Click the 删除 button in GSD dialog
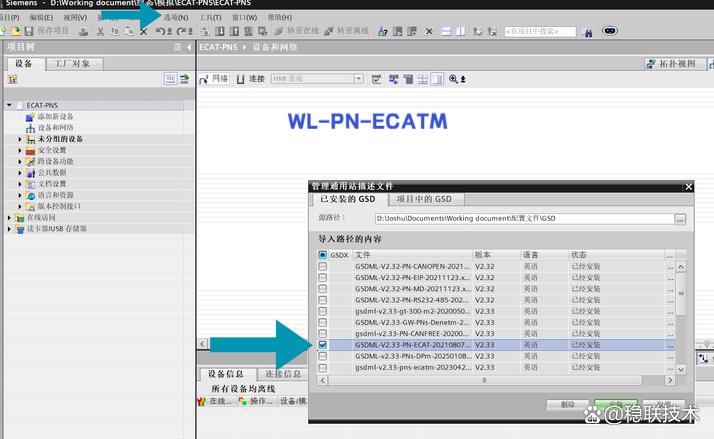Image resolution: width=714 pixels, height=439 pixels. tap(568, 404)
